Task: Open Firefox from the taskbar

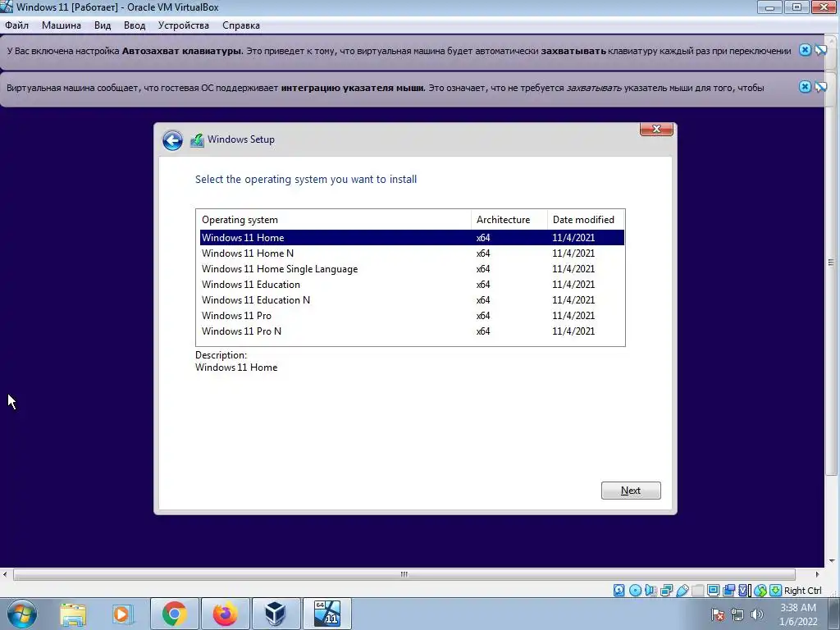Action: coord(225,614)
